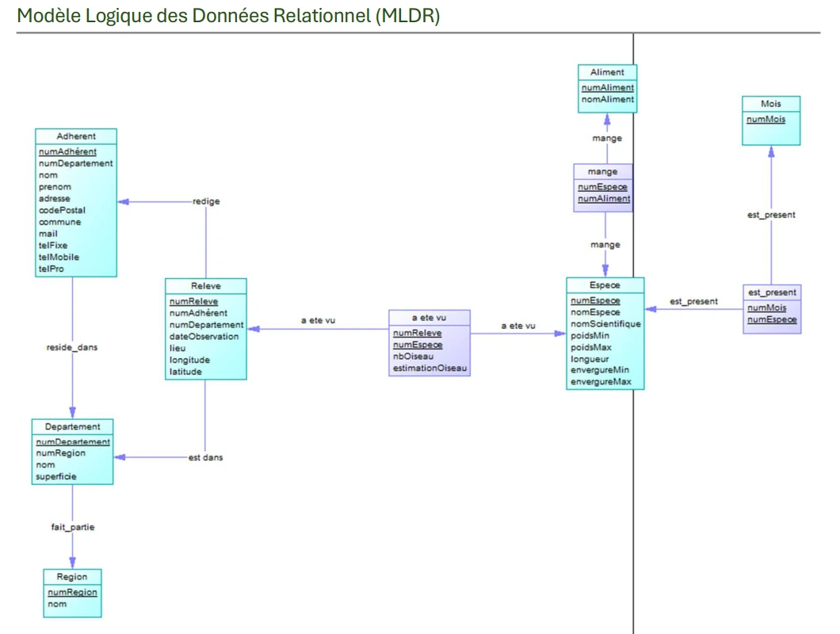The height and width of the screenshot is (634, 840).
Task: Click the redige relationship label
Action: [x=206, y=201]
